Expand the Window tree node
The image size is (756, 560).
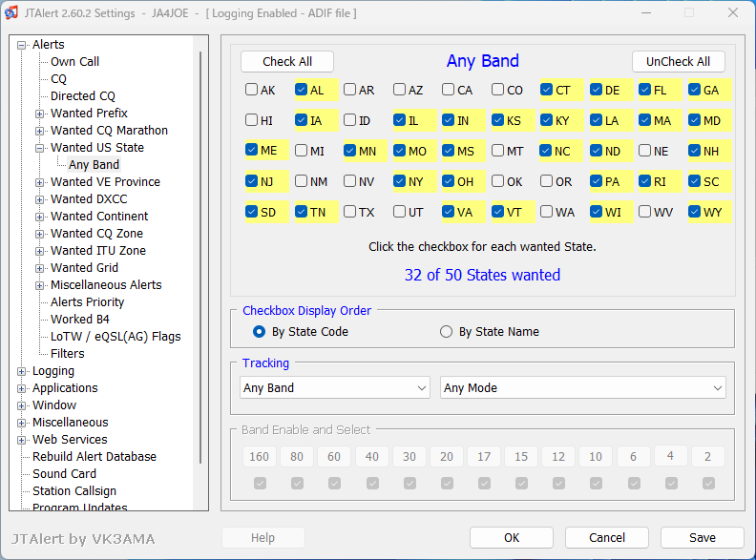pos(21,405)
